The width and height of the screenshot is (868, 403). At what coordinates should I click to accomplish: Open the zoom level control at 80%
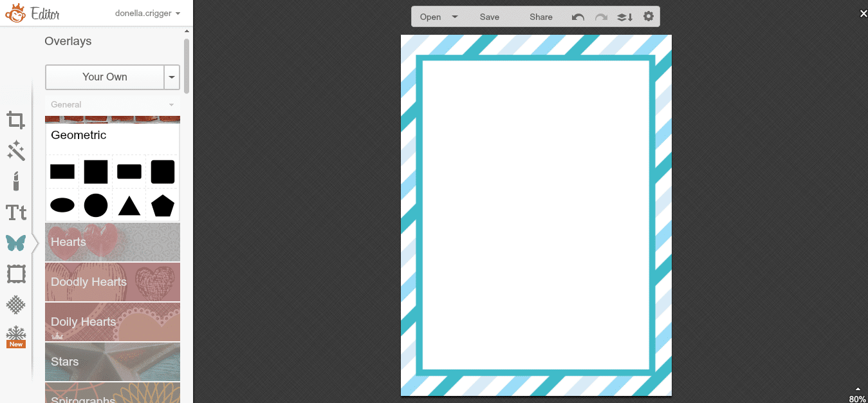click(x=857, y=395)
